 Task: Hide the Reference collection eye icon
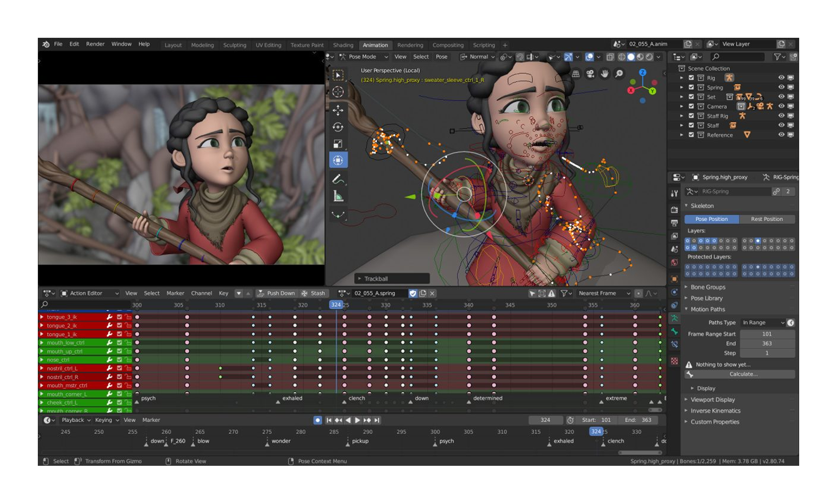click(781, 135)
